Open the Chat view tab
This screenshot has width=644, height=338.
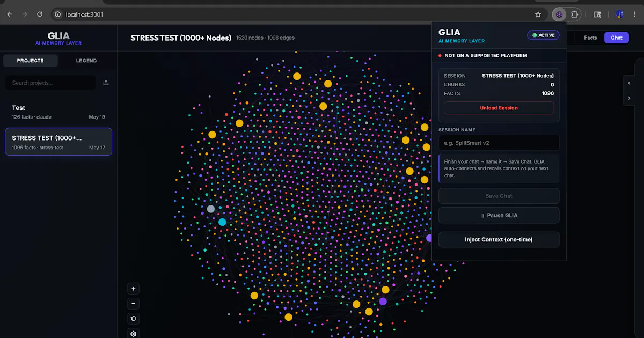pos(617,38)
